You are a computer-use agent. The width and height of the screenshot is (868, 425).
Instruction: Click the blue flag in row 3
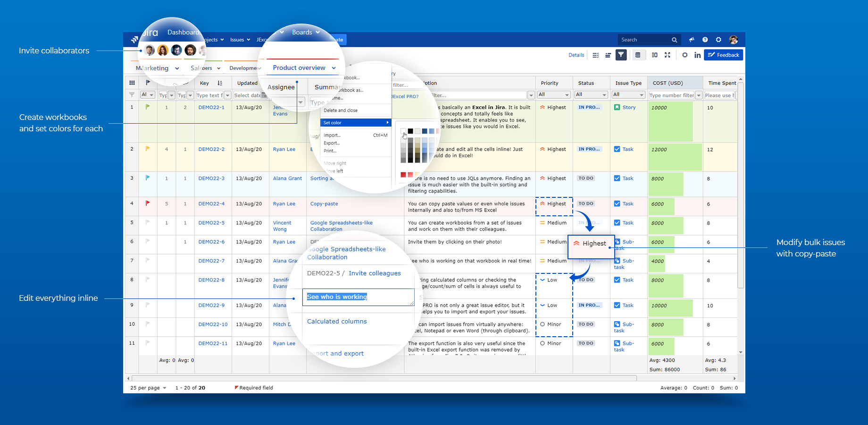coord(148,178)
